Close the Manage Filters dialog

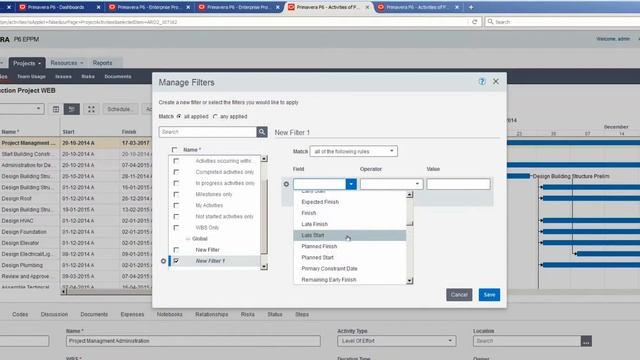point(496,82)
